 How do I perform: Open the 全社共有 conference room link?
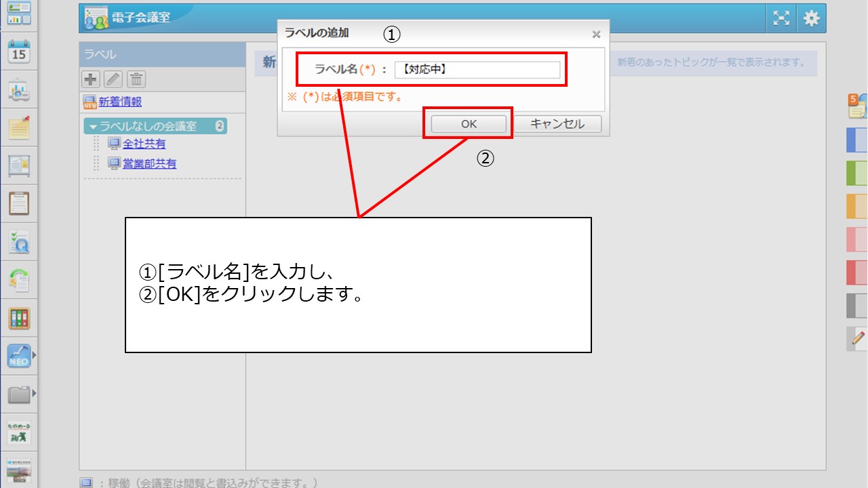click(146, 144)
